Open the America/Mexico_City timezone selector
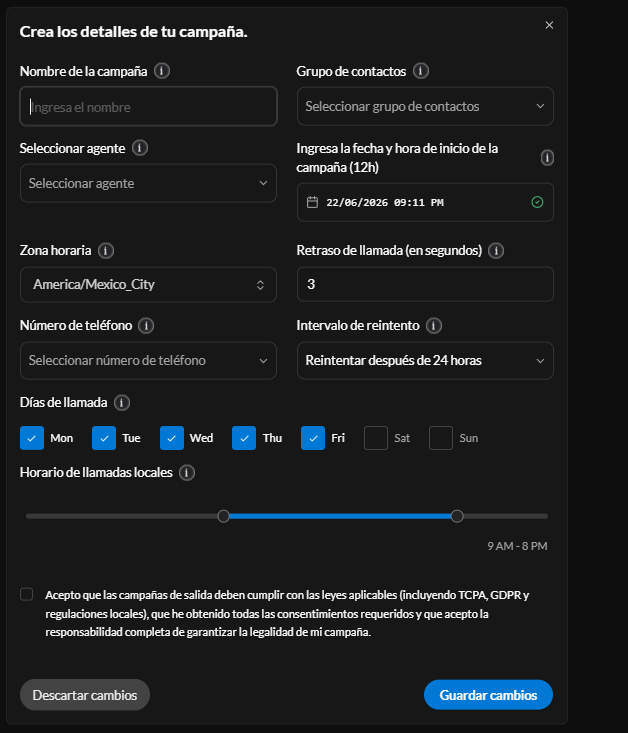Screen dimensions: 628x733 (148, 285)
